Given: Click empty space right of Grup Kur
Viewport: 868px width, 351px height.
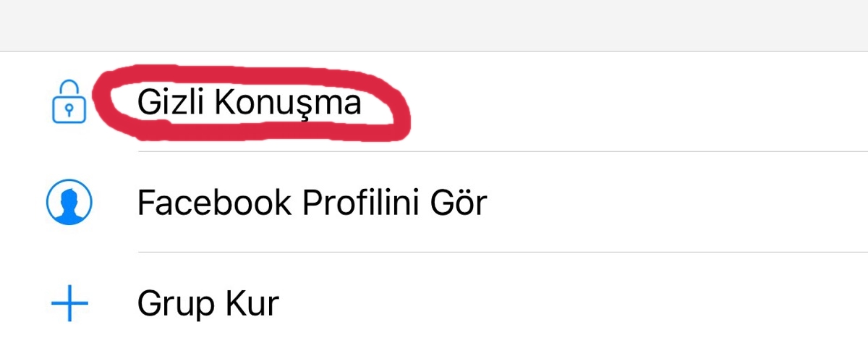Looking at the screenshot, I should [579, 303].
